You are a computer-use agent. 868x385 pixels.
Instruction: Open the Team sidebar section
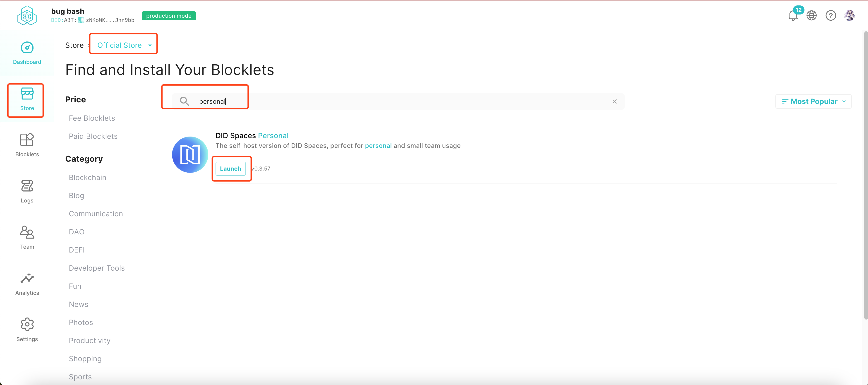[x=27, y=238]
